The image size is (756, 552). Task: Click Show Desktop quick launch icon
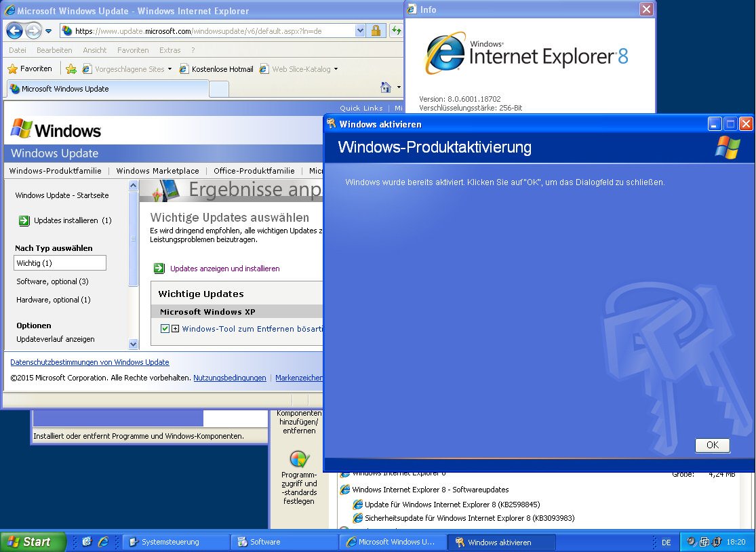(x=87, y=542)
